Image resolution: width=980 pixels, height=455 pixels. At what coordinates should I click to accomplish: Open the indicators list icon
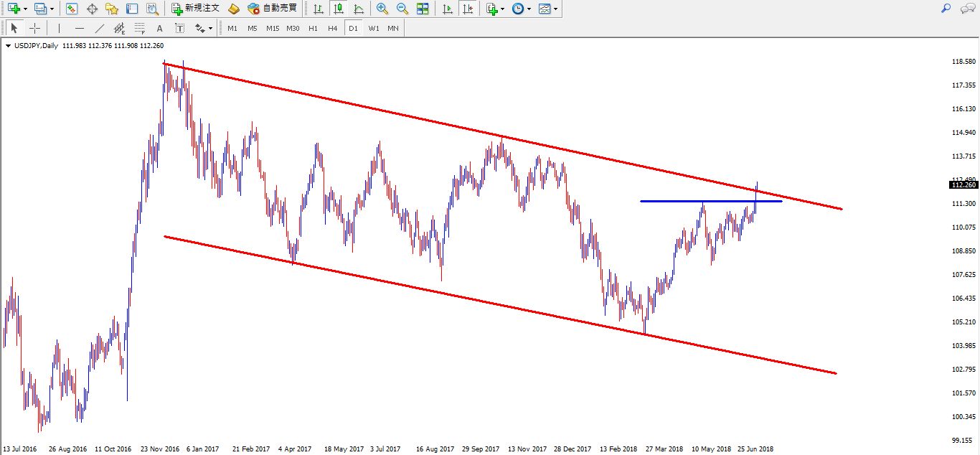(491, 9)
